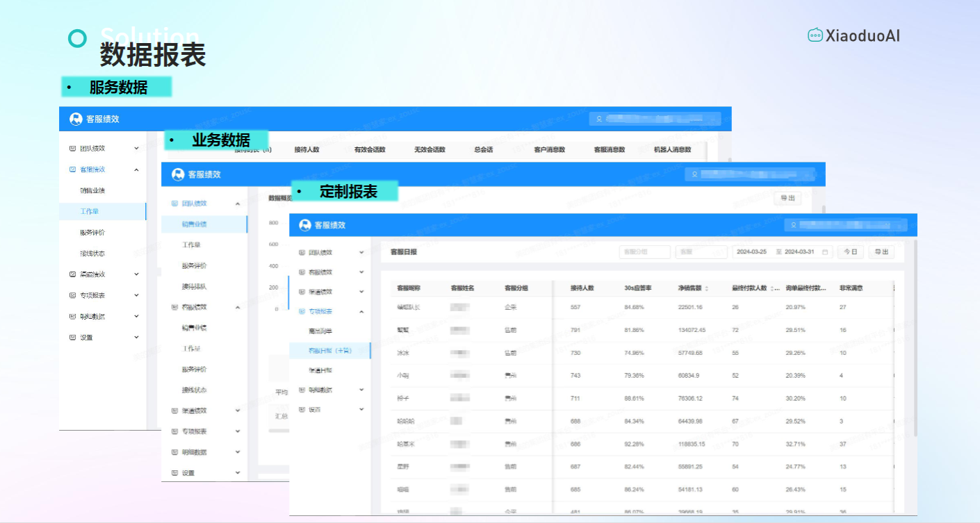Open the calendar icon in the front window date range
Screen dimensions: 980x523
(825, 252)
